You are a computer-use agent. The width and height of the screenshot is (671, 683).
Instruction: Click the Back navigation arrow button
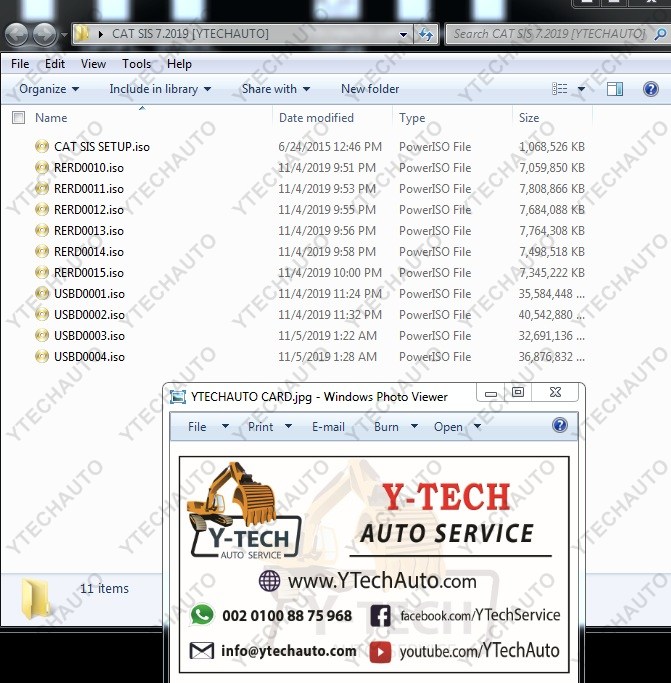click(17, 35)
